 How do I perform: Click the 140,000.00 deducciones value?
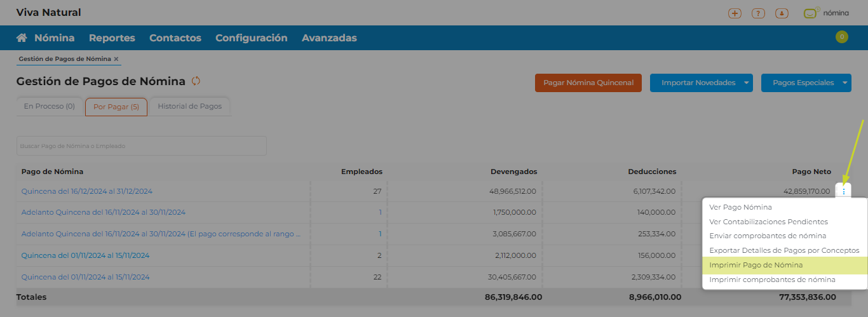point(657,212)
